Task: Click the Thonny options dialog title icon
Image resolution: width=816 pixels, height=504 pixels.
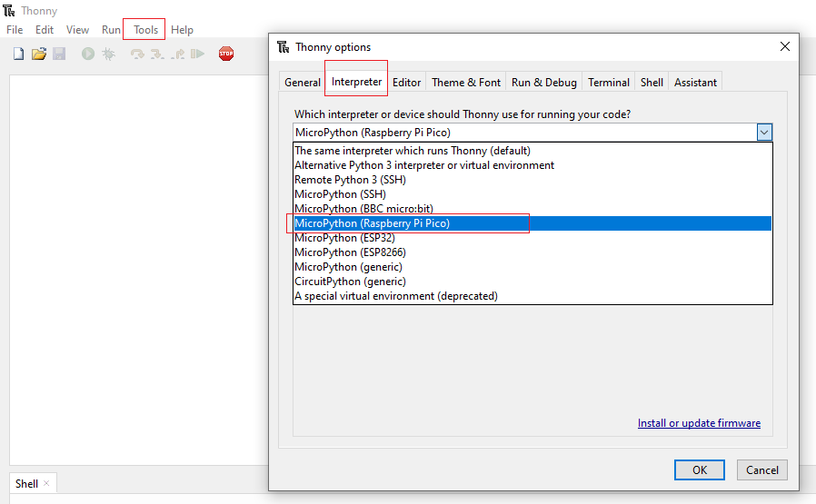Action: (x=283, y=47)
